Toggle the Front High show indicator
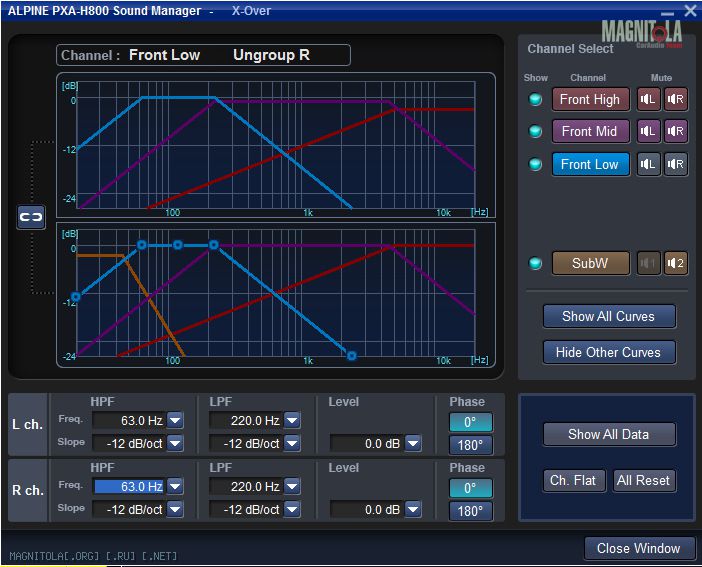This screenshot has width=702, height=567. point(535,99)
